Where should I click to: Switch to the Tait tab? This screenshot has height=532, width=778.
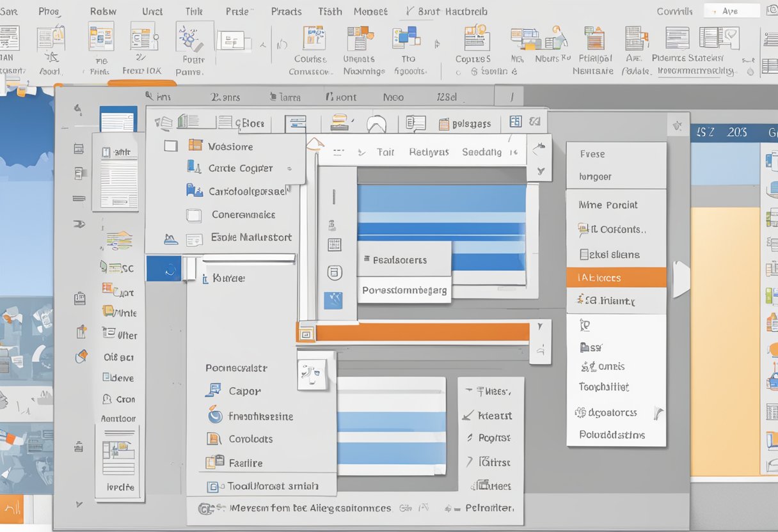tap(386, 152)
